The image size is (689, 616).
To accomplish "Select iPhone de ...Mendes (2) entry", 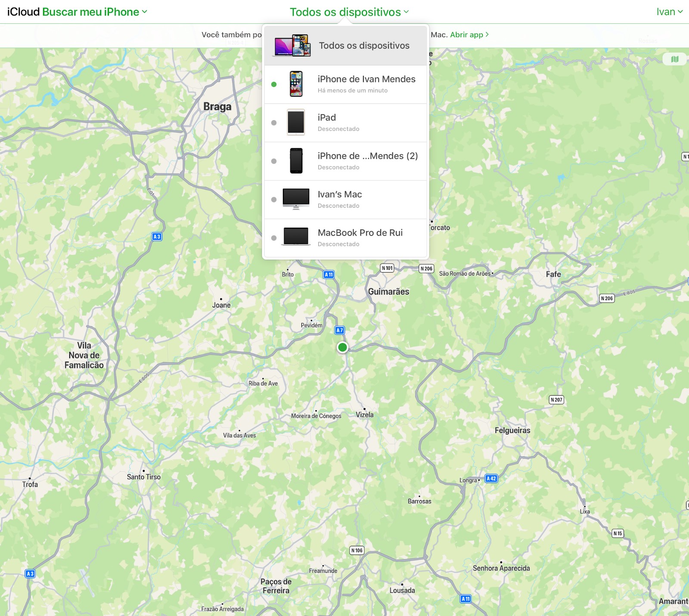I will 345,161.
